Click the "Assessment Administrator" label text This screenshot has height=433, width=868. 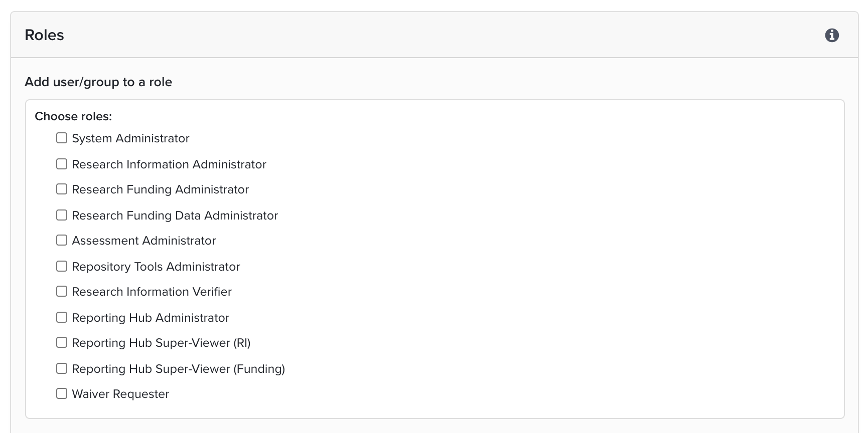[143, 241]
